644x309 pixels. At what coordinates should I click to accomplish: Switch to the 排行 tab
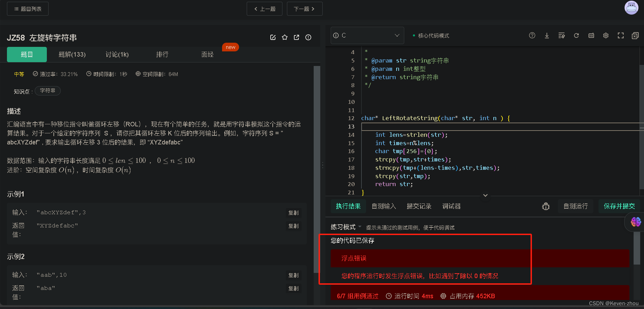click(162, 55)
